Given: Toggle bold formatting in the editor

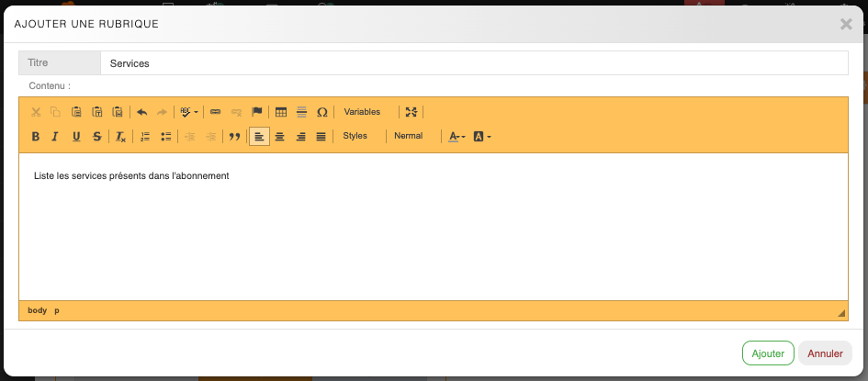Looking at the screenshot, I should coord(36,137).
